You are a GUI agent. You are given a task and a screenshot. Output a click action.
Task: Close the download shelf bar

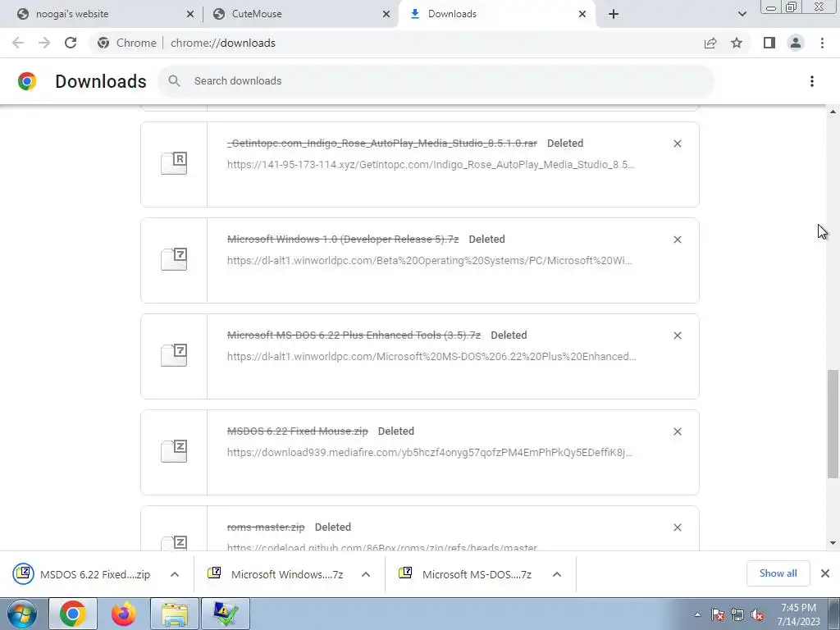(825, 573)
